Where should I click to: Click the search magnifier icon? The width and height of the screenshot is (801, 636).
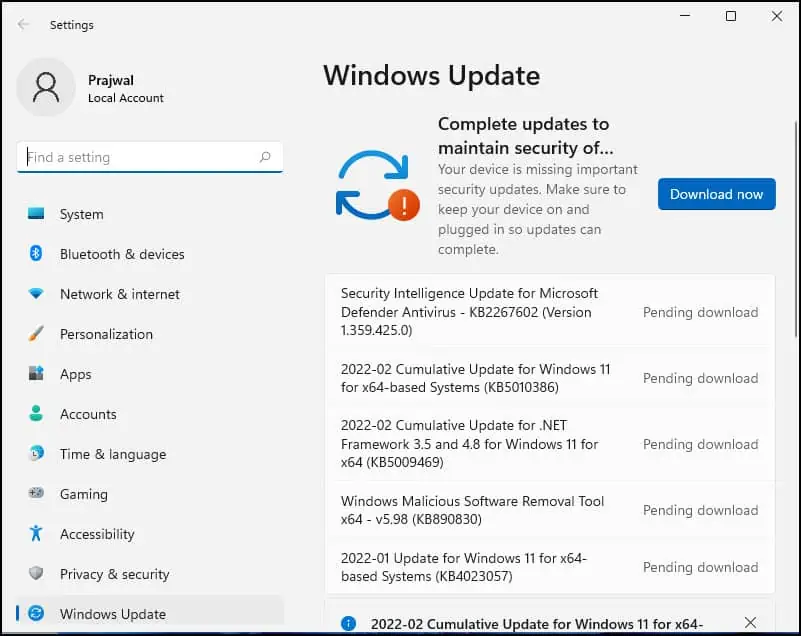click(265, 157)
